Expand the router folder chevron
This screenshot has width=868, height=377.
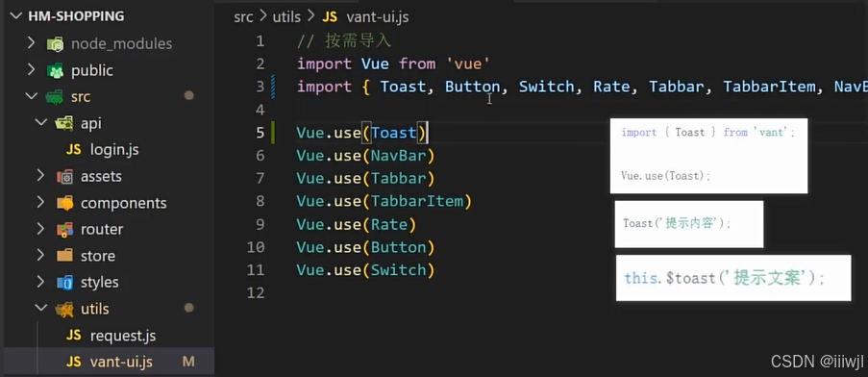[x=41, y=229]
